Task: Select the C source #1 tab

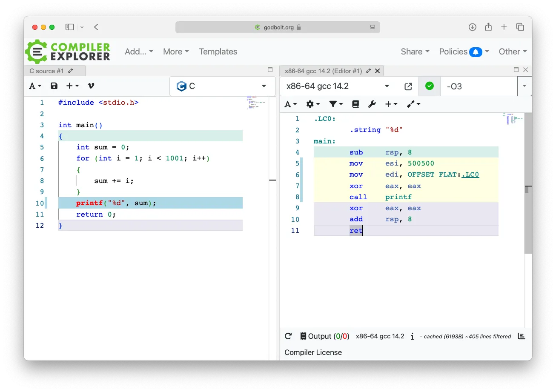Action: 47,71
